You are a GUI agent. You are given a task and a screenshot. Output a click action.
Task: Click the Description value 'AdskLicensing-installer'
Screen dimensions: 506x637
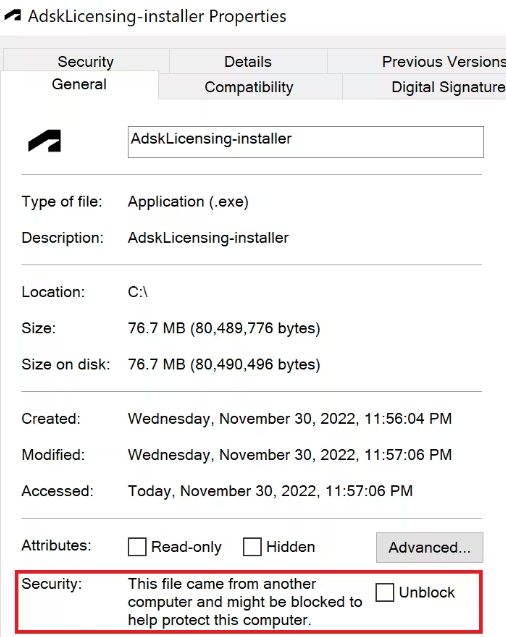(208, 238)
